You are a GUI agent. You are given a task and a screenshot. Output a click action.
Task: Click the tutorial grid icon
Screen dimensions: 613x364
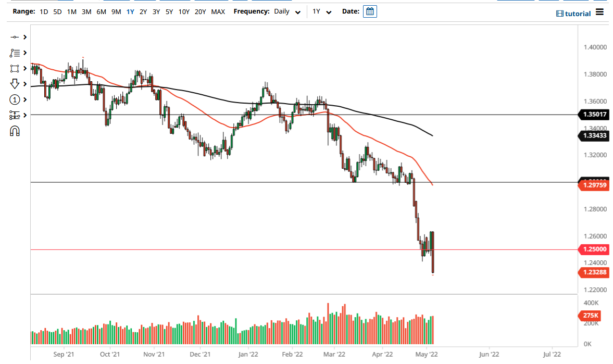pyautogui.click(x=560, y=14)
